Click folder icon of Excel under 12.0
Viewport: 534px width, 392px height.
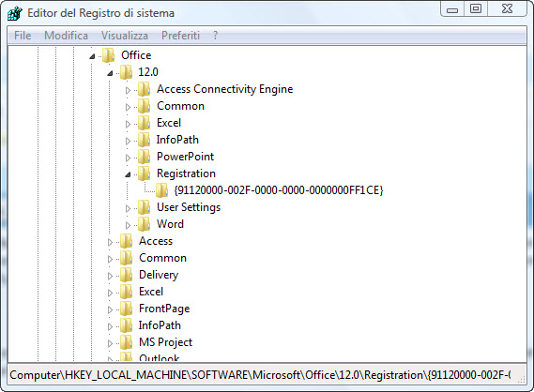[x=144, y=123]
